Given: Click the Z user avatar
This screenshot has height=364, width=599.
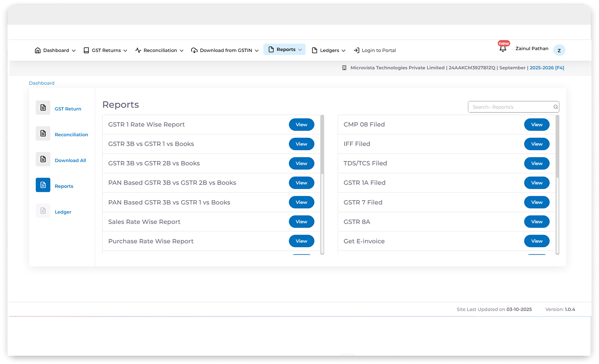Looking at the screenshot, I should tap(559, 50).
